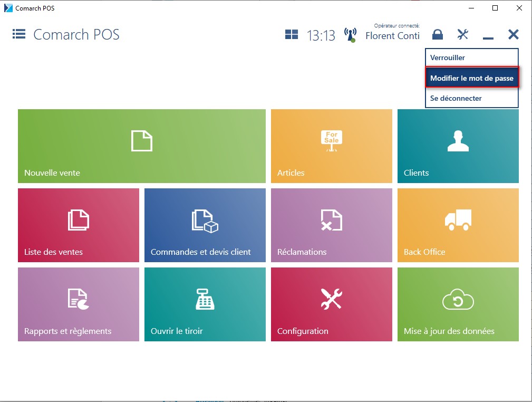
Task: Open the Rapports et règlements tile
Action: tap(79, 304)
